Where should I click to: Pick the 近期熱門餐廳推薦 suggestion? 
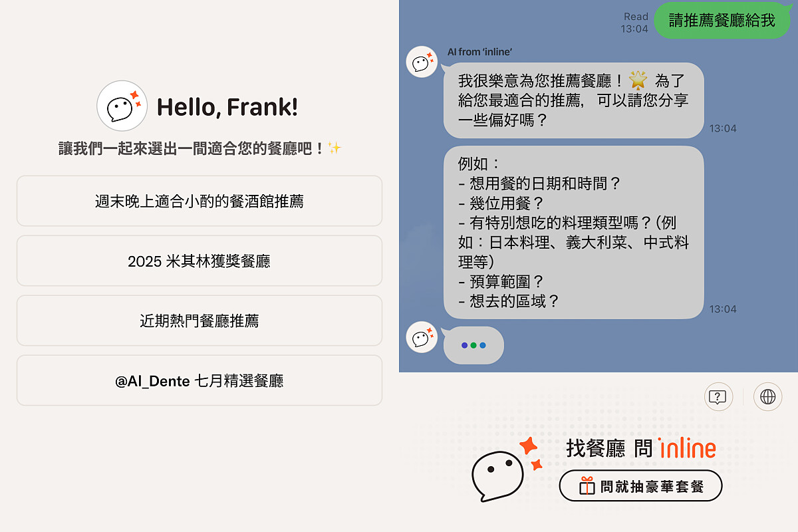click(x=199, y=321)
